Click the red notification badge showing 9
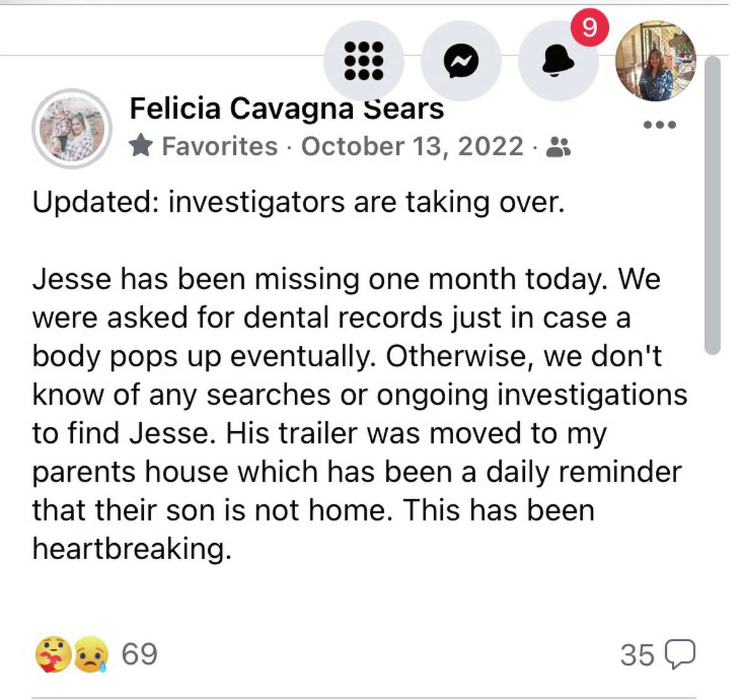The width and height of the screenshot is (741, 700). pos(589,27)
